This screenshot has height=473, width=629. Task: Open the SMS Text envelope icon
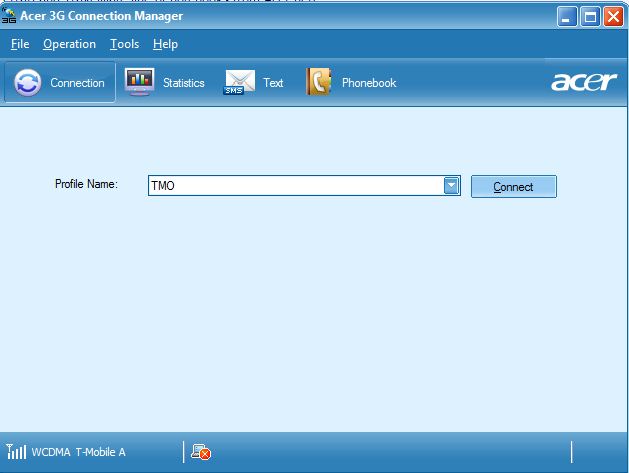pyautogui.click(x=239, y=83)
